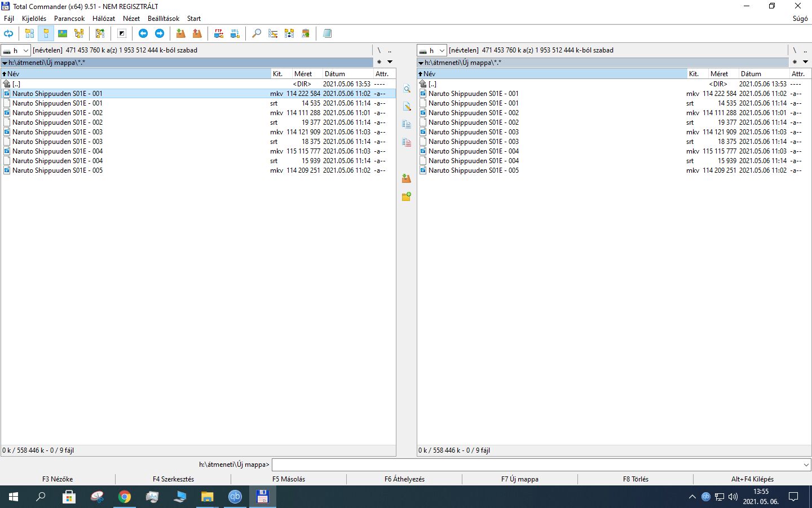The width and height of the screenshot is (812, 508).
Task: Go back with the blue left arrow
Action: click(143, 34)
